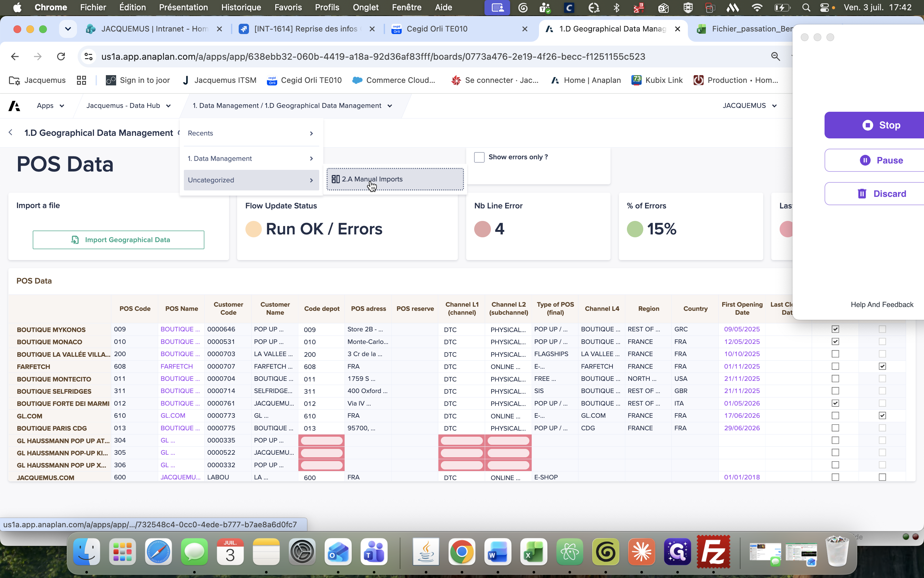Expand the Apps dropdown
This screenshot has height=578, width=924.
(50, 106)
